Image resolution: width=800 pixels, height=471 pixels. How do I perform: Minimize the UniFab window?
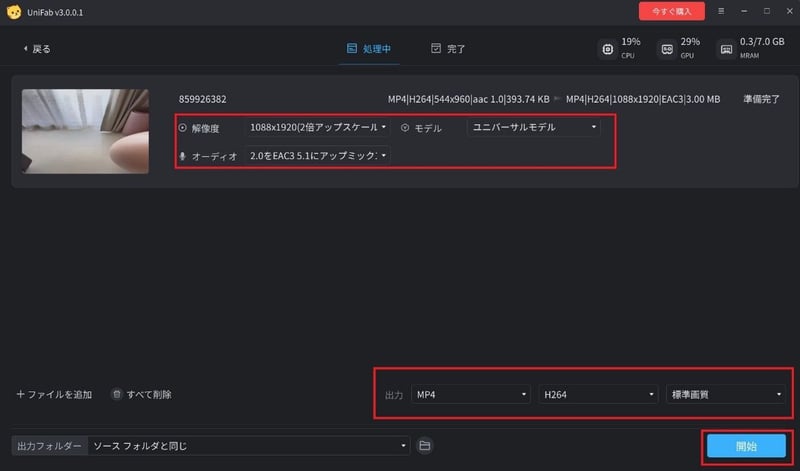point(744,11)
